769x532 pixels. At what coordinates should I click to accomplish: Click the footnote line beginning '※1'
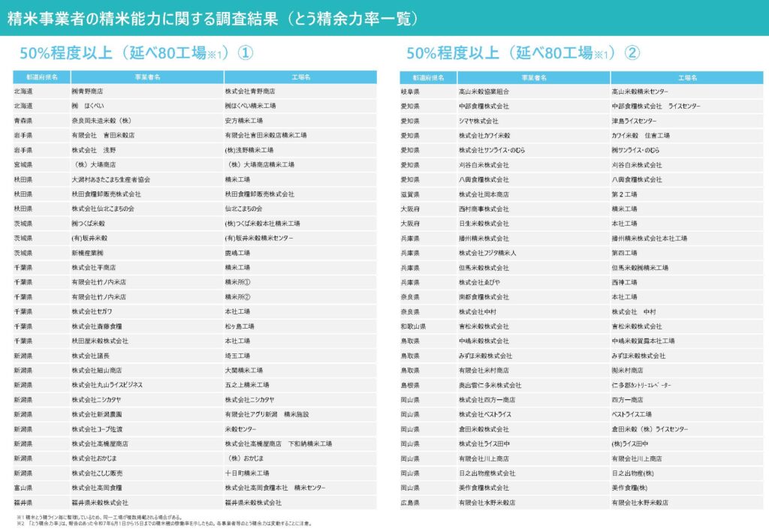[100, 517]
